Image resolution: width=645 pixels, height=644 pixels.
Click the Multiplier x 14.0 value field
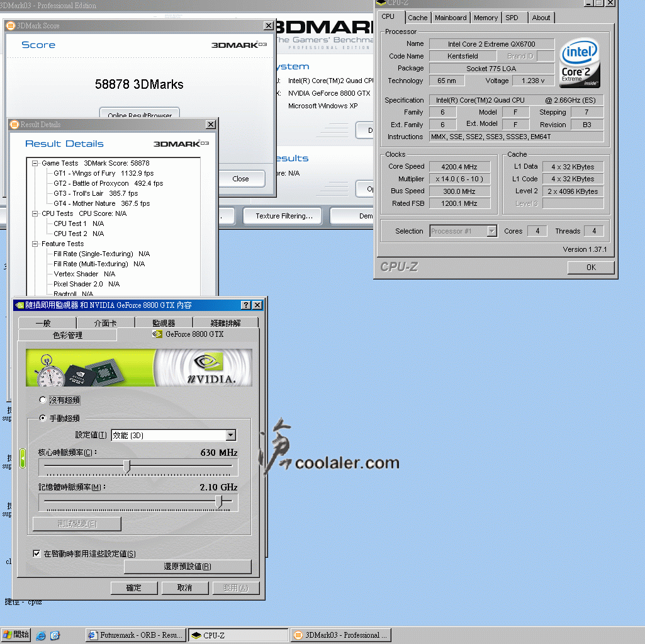tap(459, 179)
